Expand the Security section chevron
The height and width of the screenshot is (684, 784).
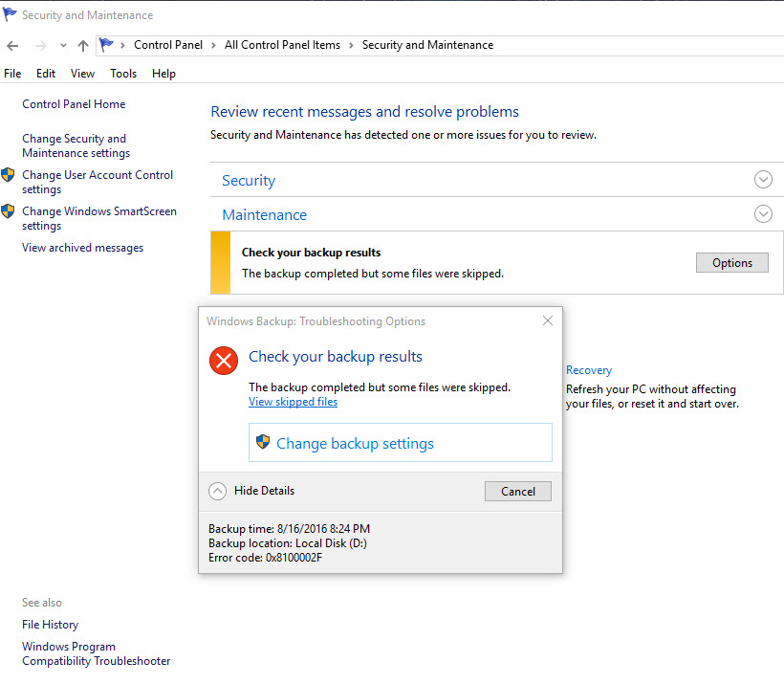(x=763, y=180)
